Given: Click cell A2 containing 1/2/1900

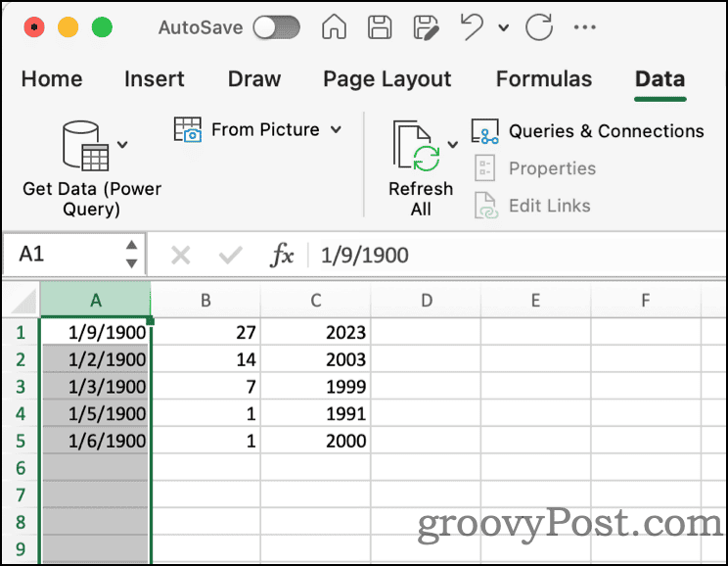Looking at the screenshot, I should tap(96, 359).
